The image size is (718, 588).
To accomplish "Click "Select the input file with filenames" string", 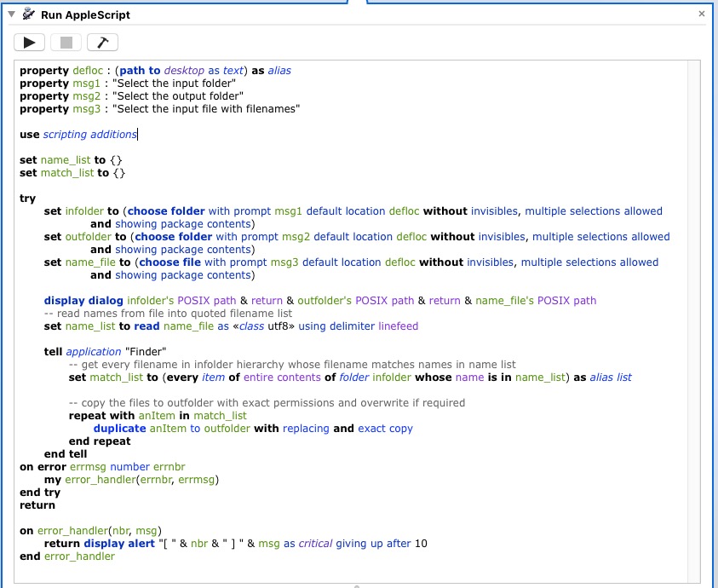I will [x=206, y=109].
